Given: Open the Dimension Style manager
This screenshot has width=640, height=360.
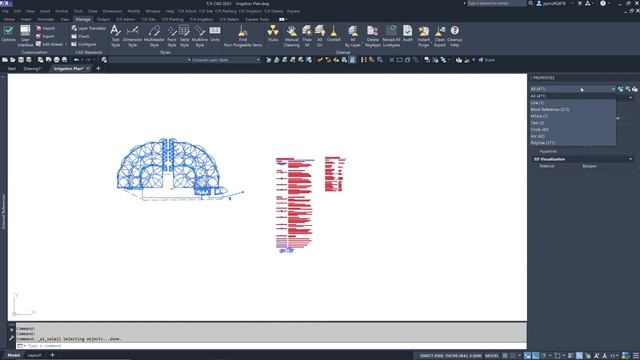Looking at the screenshot, I should pos(132,36).
